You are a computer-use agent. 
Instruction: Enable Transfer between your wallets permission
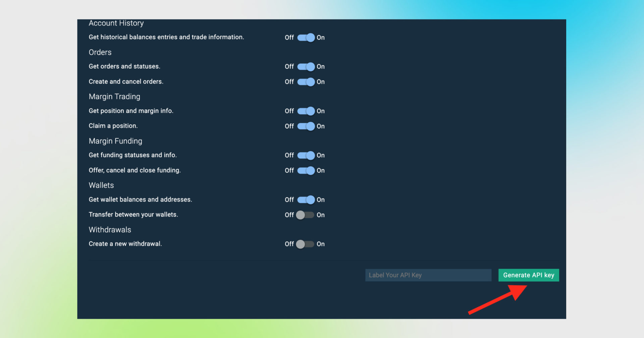306,215
